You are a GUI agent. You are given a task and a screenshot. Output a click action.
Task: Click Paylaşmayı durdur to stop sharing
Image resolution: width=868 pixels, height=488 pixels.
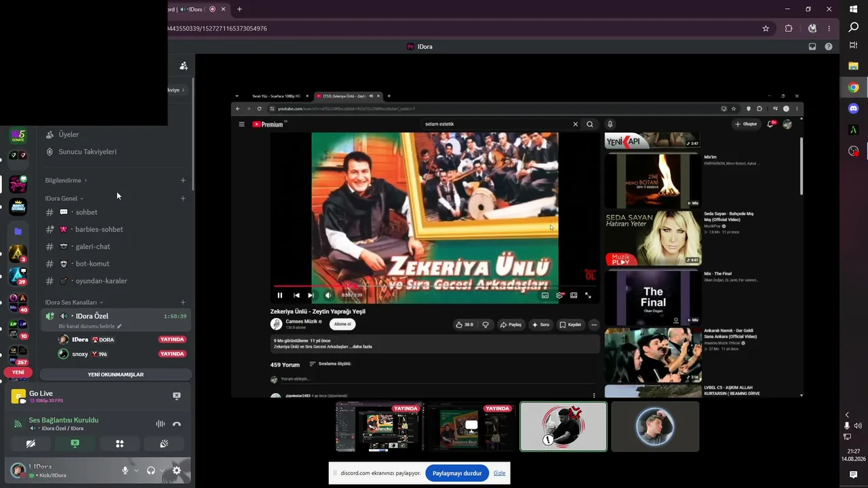[x=457, y=473]
